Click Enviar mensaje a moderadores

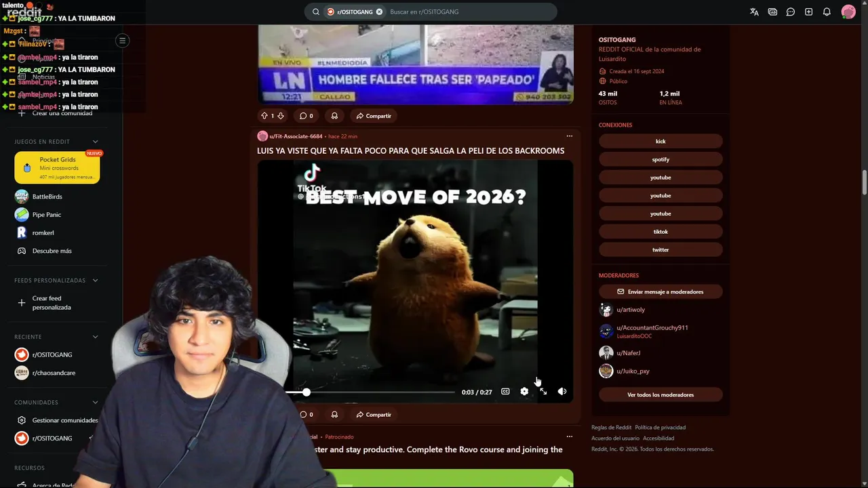[x=660, y=291]
